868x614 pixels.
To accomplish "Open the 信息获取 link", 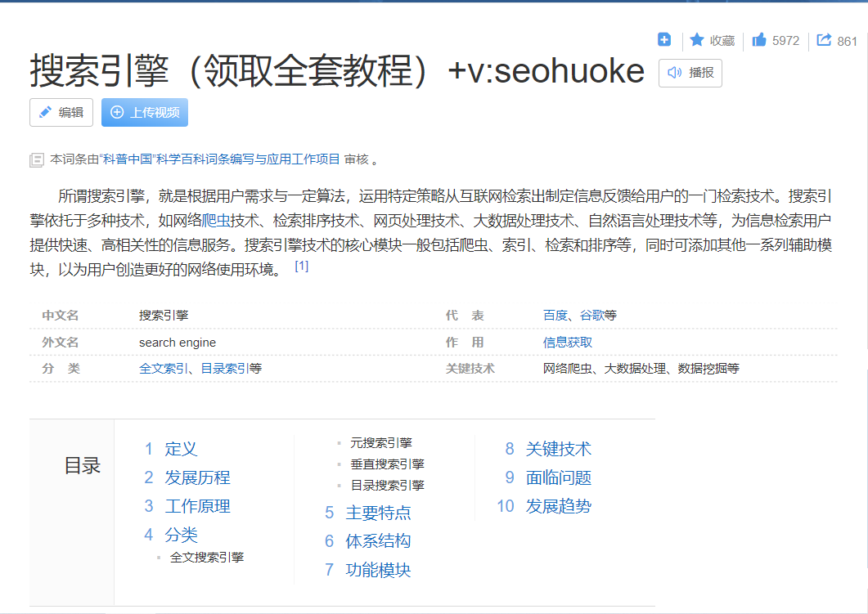I will [x=567, y=342].
